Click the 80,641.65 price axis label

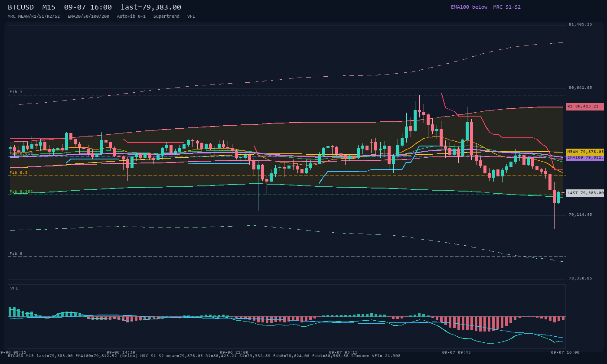580,88
